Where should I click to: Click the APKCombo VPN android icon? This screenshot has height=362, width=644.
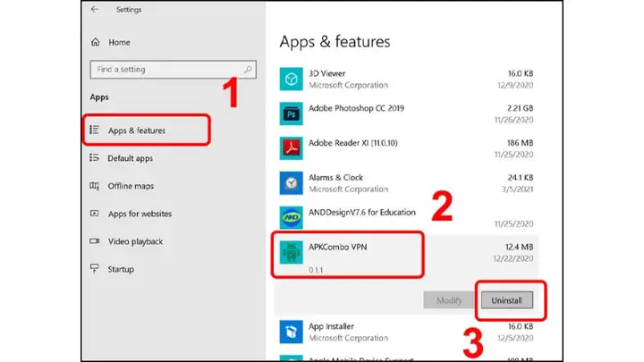pos(292,252)
